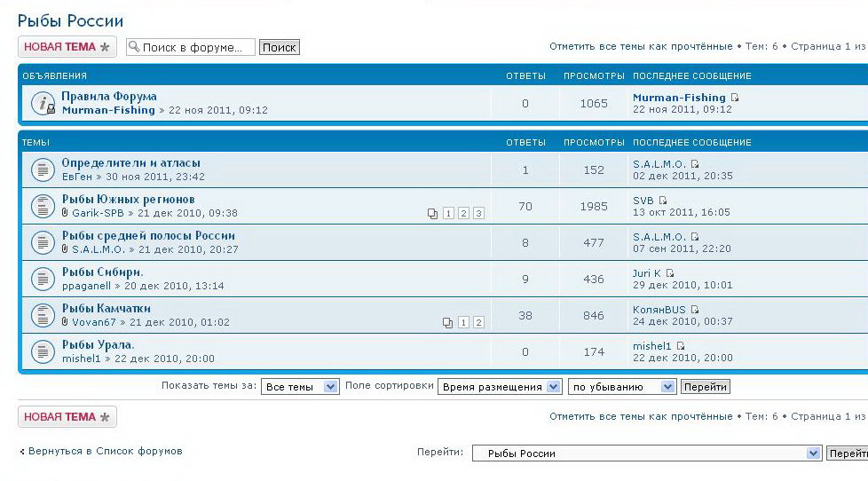Open page 2 of Рыбы Камчатки topic

pos(478,323)
